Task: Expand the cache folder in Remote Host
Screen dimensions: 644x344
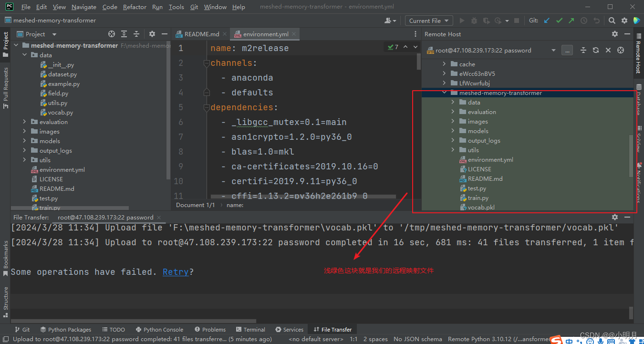Action: point(444,64)
